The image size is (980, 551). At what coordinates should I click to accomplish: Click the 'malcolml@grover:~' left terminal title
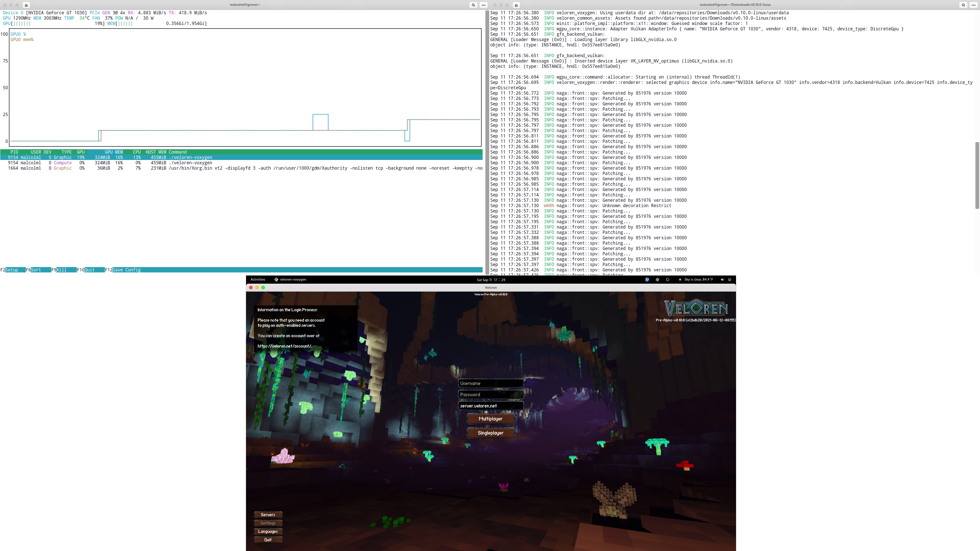[245, 5]
